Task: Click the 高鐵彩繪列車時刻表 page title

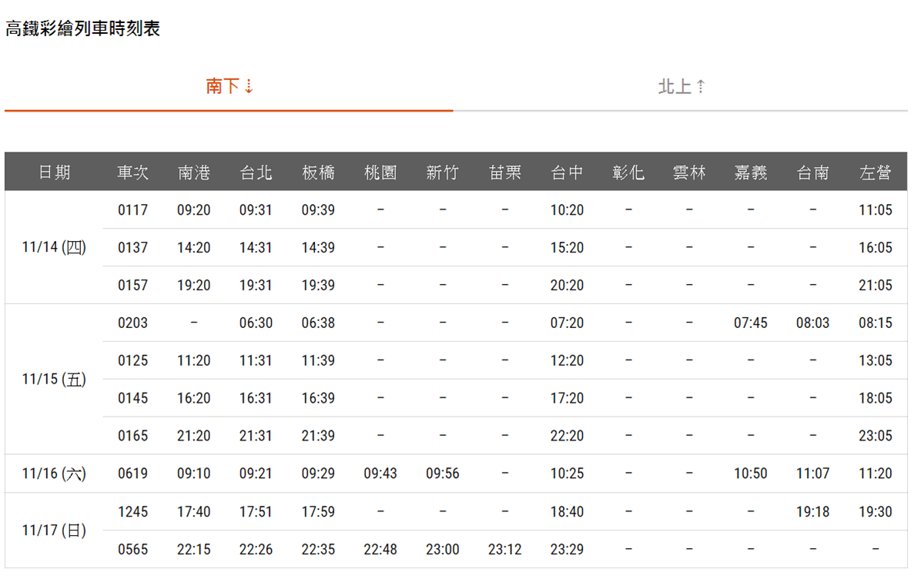Action: point(82,29)
